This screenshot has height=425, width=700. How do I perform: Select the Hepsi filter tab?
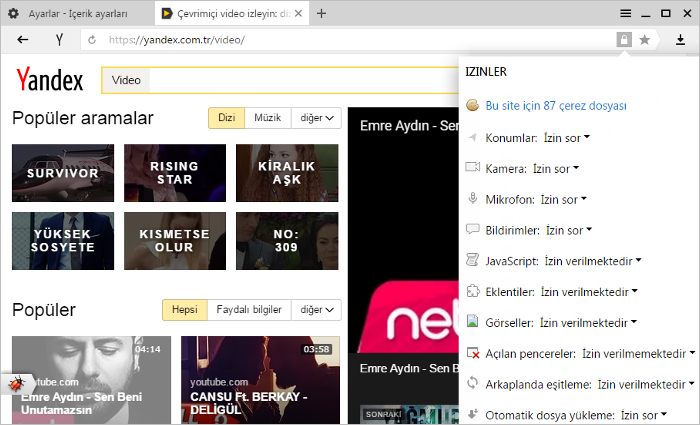tap(185, 310)
